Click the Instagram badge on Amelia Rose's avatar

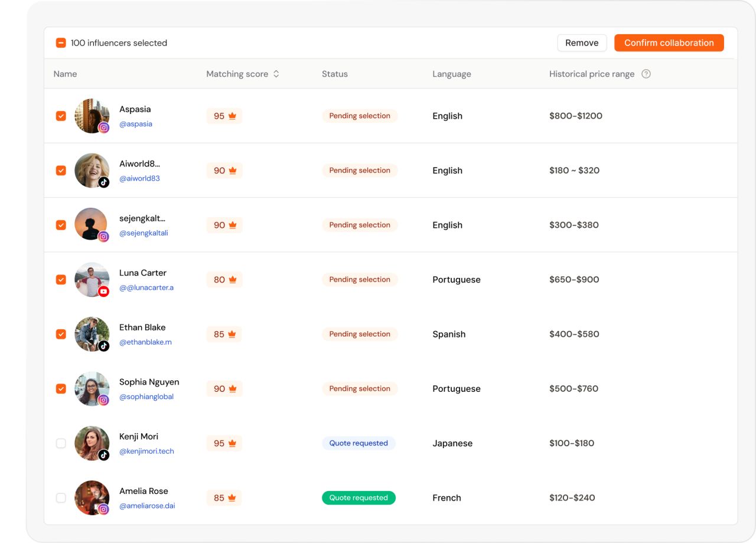104,509
